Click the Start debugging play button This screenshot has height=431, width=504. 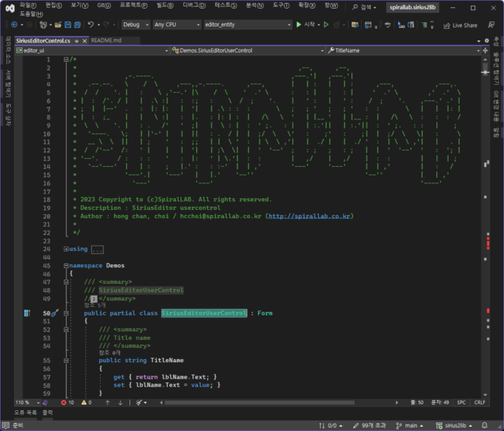tap(299, 24)
